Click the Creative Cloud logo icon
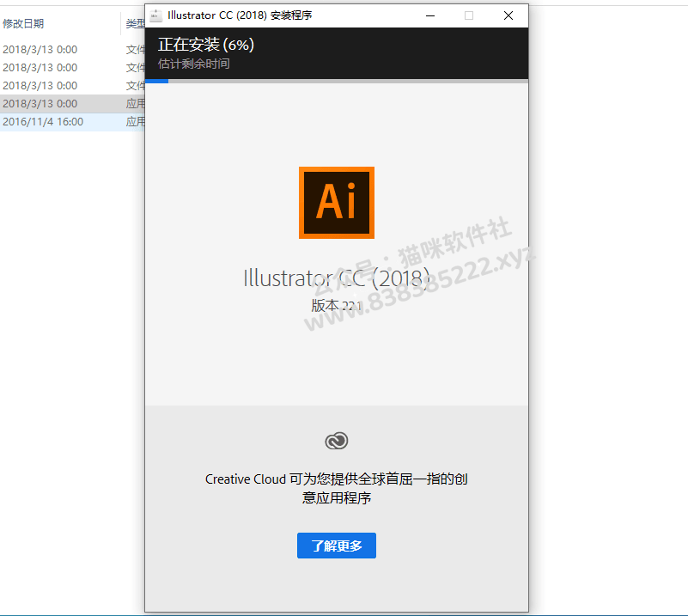The image size is (688, 616). tap(337, 441)
